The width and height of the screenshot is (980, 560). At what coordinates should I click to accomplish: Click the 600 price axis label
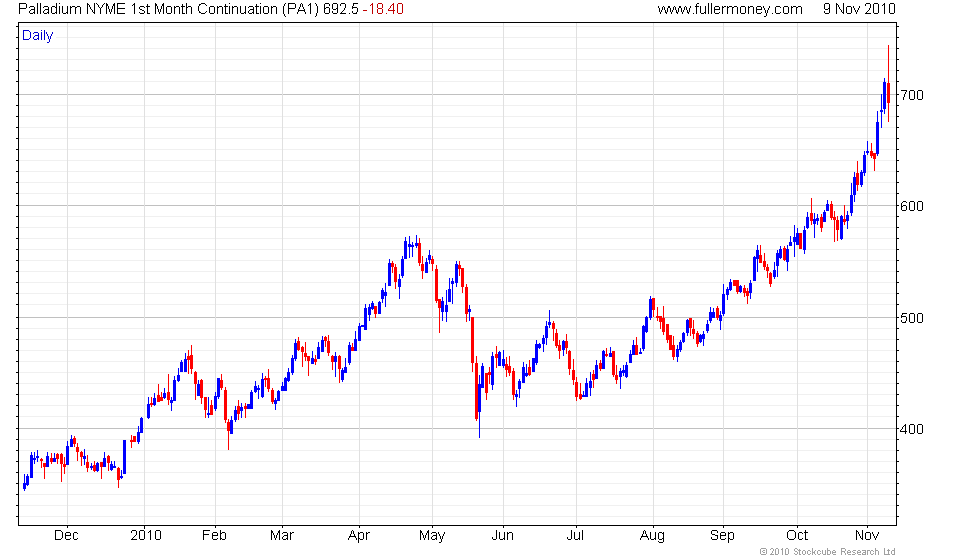[x=911, y=206]
